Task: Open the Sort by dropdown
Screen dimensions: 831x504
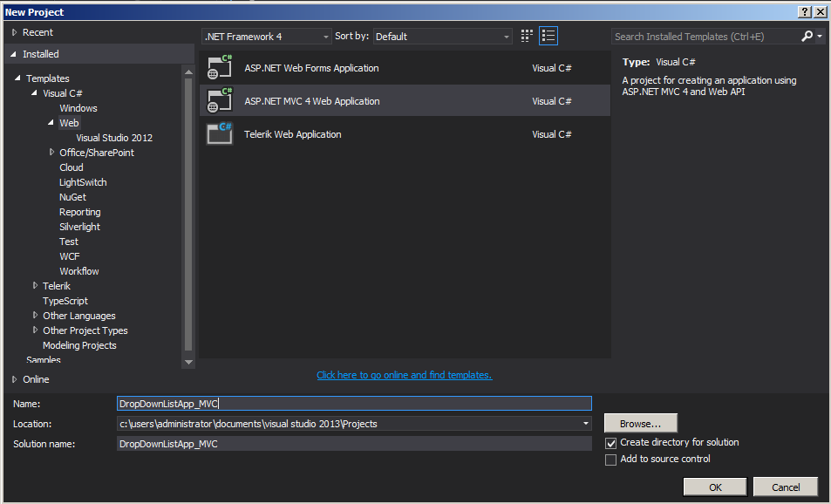Action: click(507, 37)
